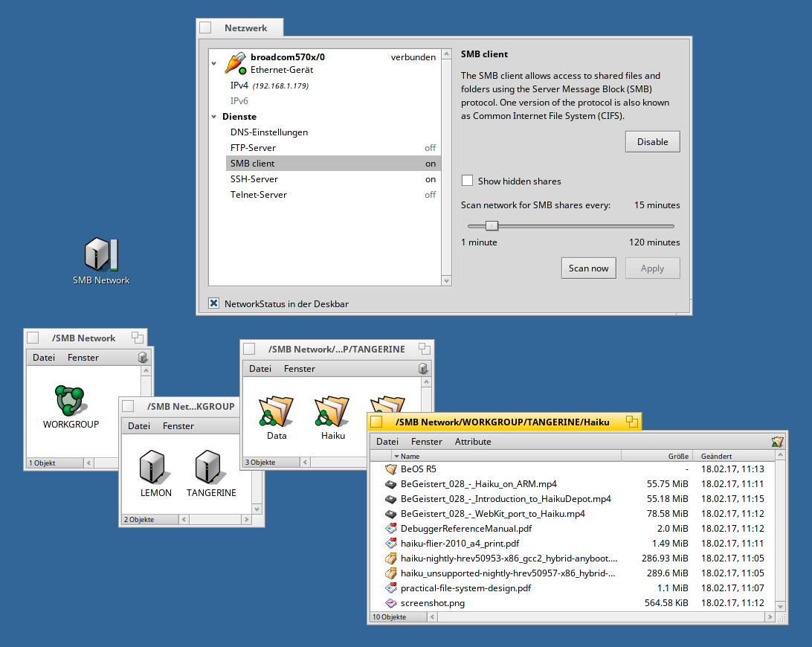Select SMB client in the Dienste list

(x=333, y=163)
